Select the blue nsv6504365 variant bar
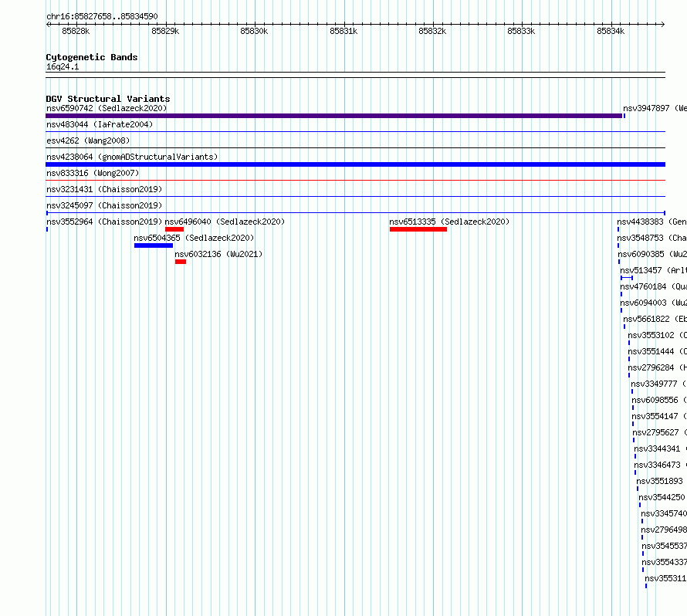 [154, 245]
